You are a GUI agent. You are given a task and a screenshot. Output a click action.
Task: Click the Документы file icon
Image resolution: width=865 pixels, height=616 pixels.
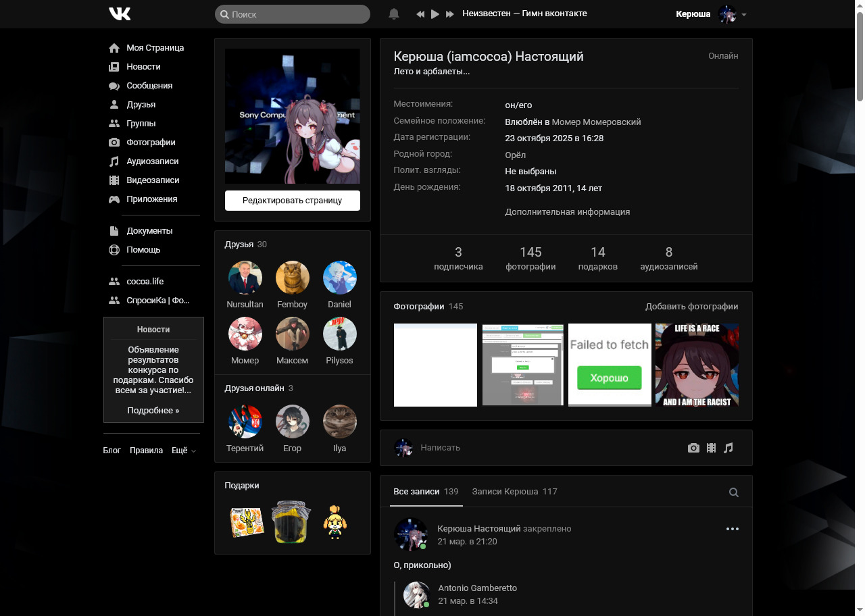click(x=114, y=231)
